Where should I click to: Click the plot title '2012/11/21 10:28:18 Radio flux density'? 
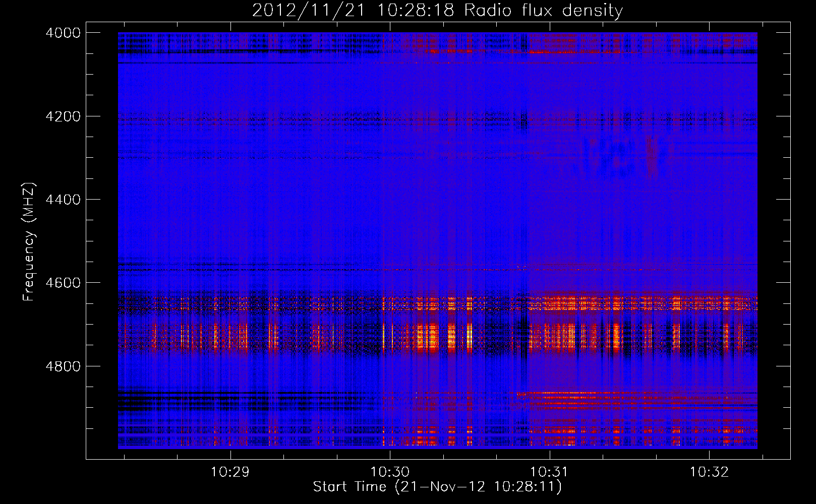coord(437,11)
